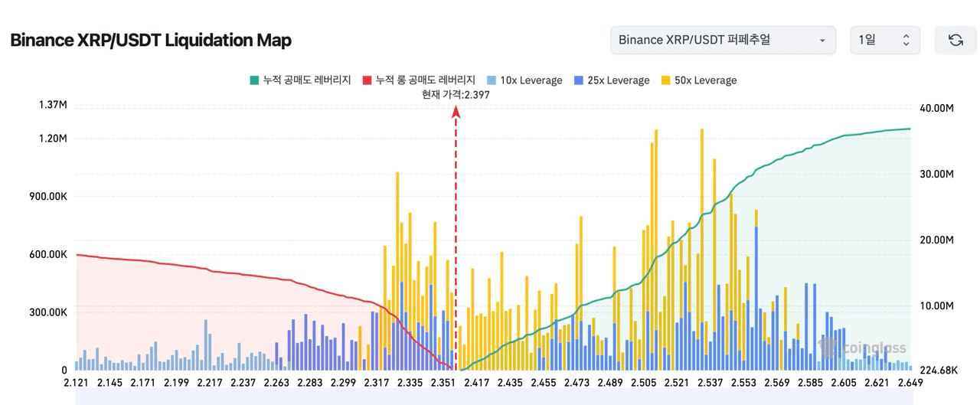Click the 2.351 price axis label
980x405 pixels.
(x=443, y=383)
